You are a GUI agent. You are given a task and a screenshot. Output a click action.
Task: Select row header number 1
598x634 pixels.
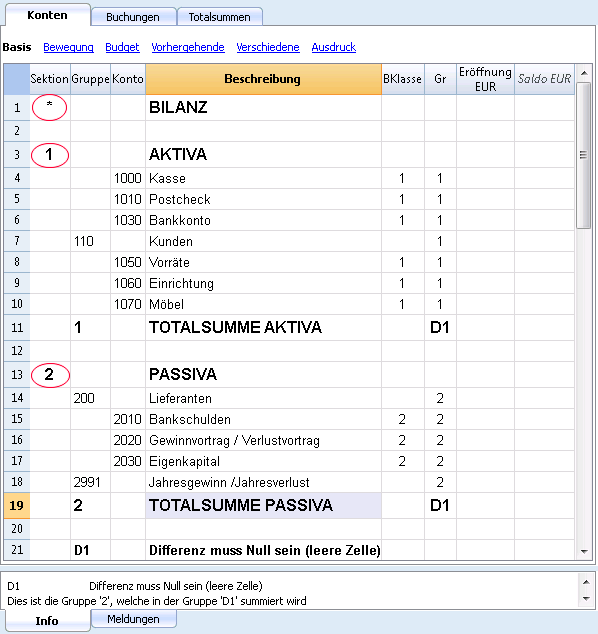[x=17, y=108]
